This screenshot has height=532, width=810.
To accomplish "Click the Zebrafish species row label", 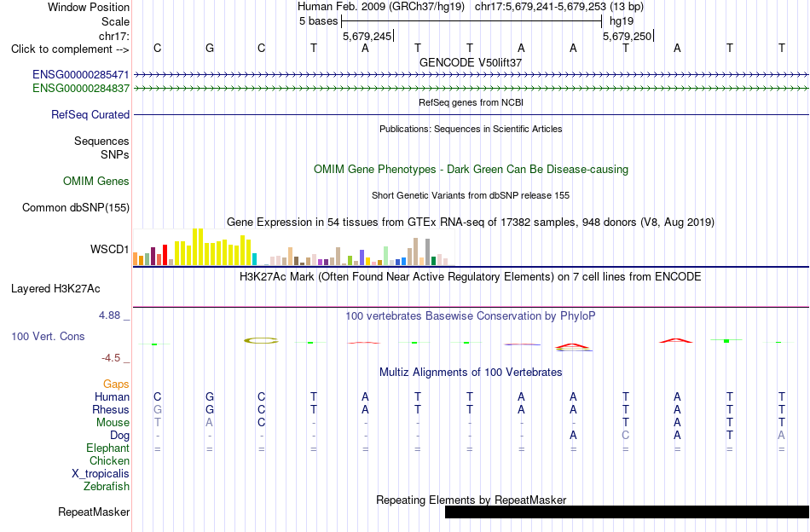I will [x=107, y=487].
